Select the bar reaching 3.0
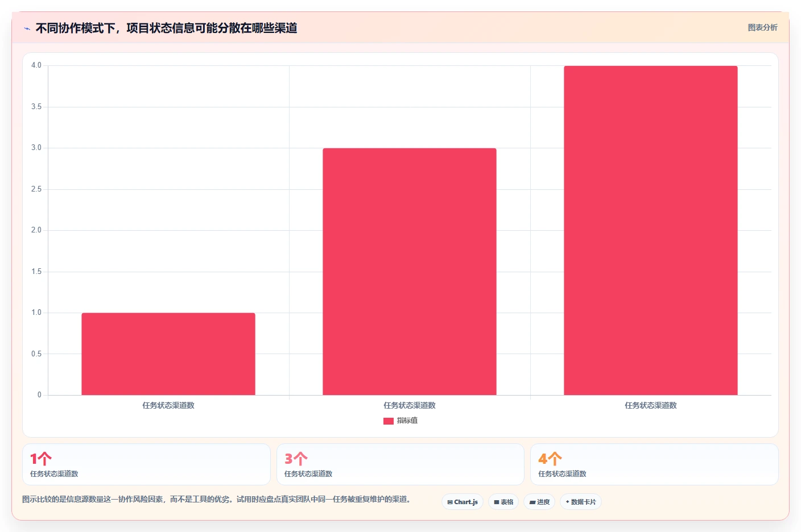This screenshot has height=532, width=801. (x=410, y=272)
